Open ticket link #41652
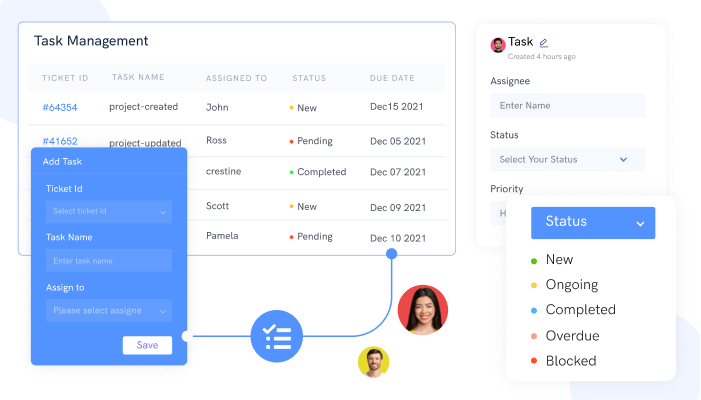701x400 pixels. pos(60,141)
